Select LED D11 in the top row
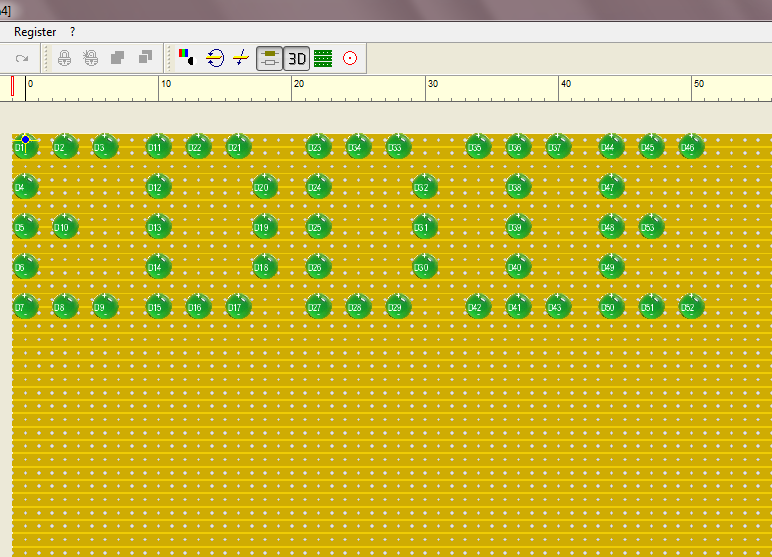The image size is (772, 557). 159,146
